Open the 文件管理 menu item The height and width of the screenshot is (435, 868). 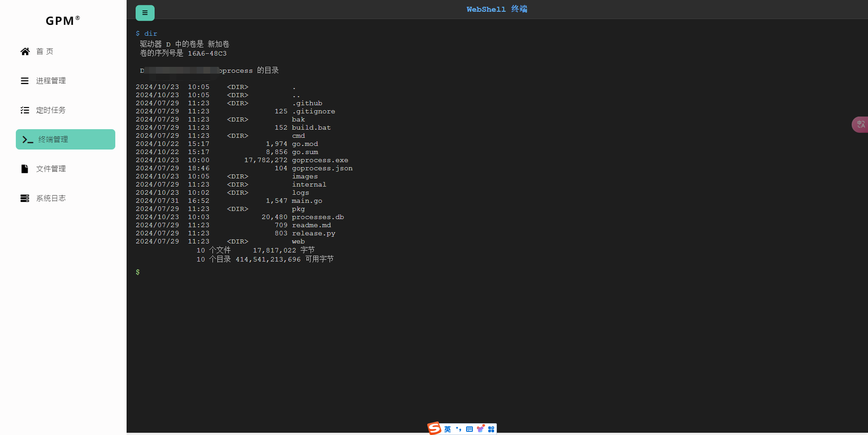pyautogui.click(x=66, y=169)
